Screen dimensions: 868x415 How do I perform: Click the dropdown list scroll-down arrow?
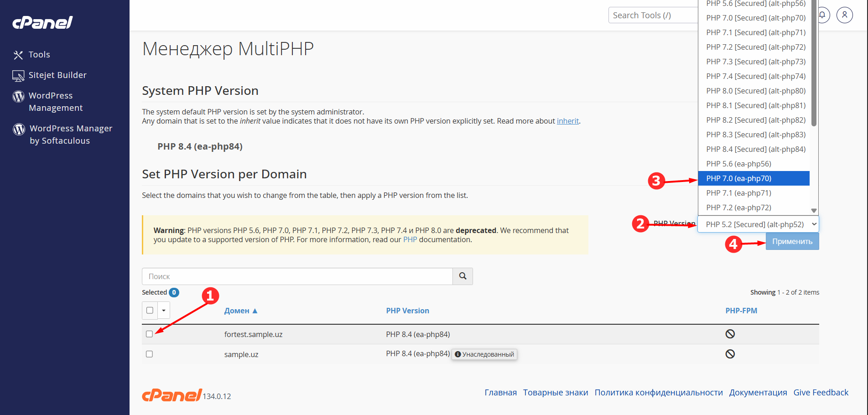click(x=814, y=211)
